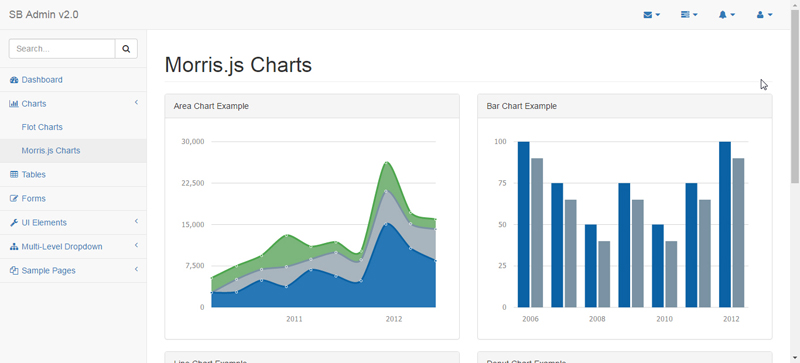Image resolution: width=800 pixels, height=363 pixels.
Task: Go to Dashboard in sidebar
Action: click(x=73, y=80)
